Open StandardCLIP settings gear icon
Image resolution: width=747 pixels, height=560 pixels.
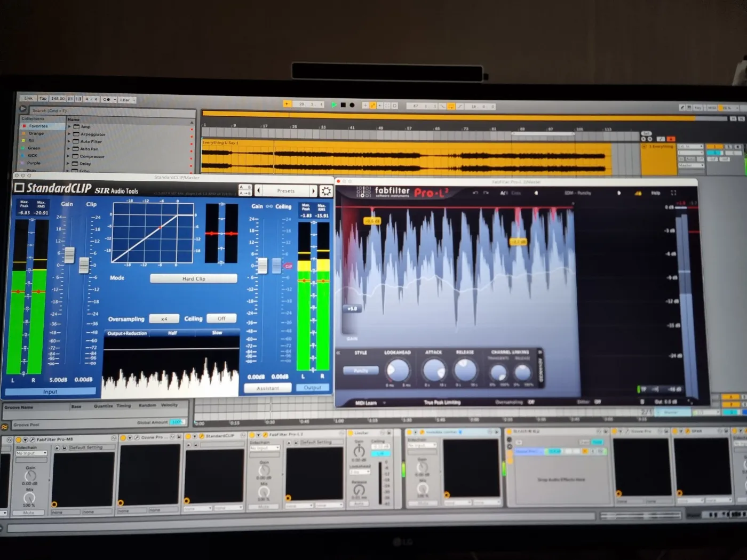pyautogui.click(x=326, y=191)
